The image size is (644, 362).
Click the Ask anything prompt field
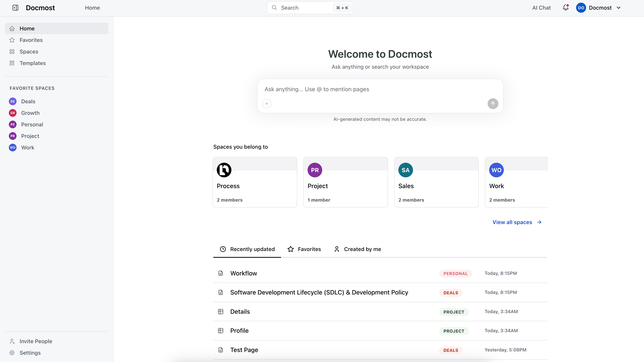coord(380,89)
